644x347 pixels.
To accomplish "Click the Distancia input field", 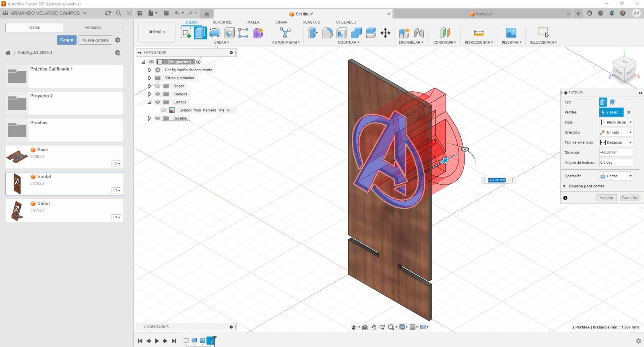I will coord(616,152).
